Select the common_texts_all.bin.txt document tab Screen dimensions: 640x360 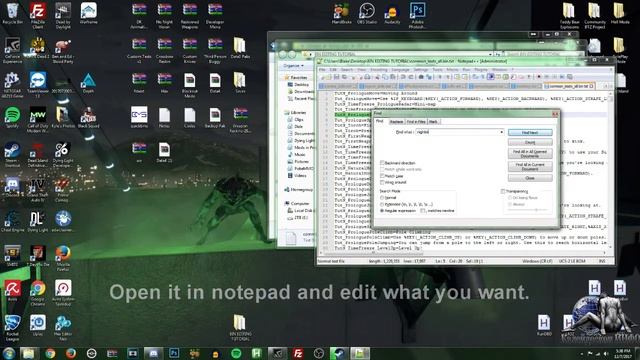pyautogui.click(x=569, y=86)
